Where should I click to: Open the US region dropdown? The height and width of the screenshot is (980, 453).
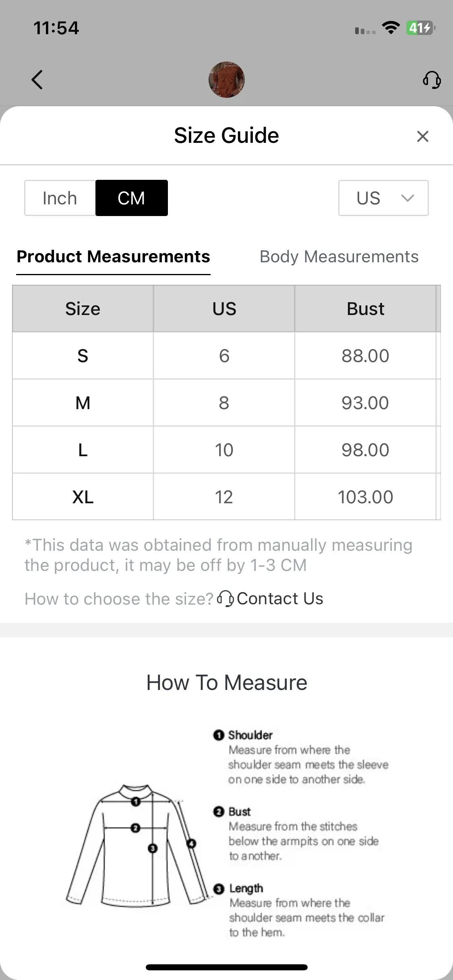click(383, 198)
